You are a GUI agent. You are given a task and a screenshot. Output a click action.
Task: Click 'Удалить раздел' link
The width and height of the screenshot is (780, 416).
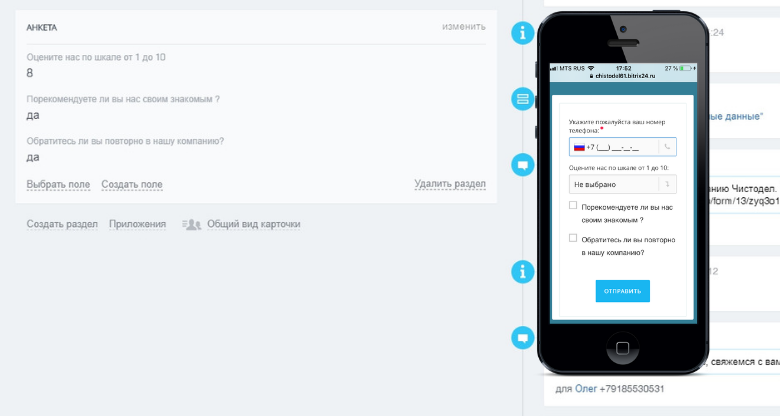tap(450, 184)
